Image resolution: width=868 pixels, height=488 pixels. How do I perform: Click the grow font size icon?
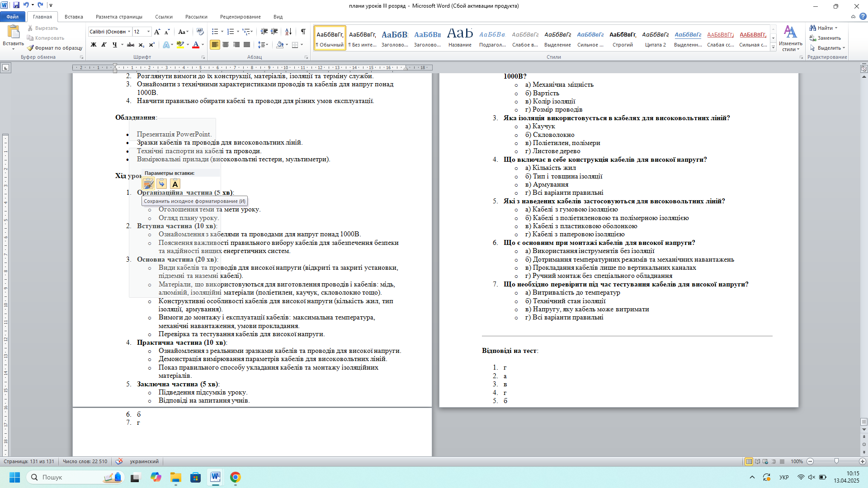(x=157, y=32)
